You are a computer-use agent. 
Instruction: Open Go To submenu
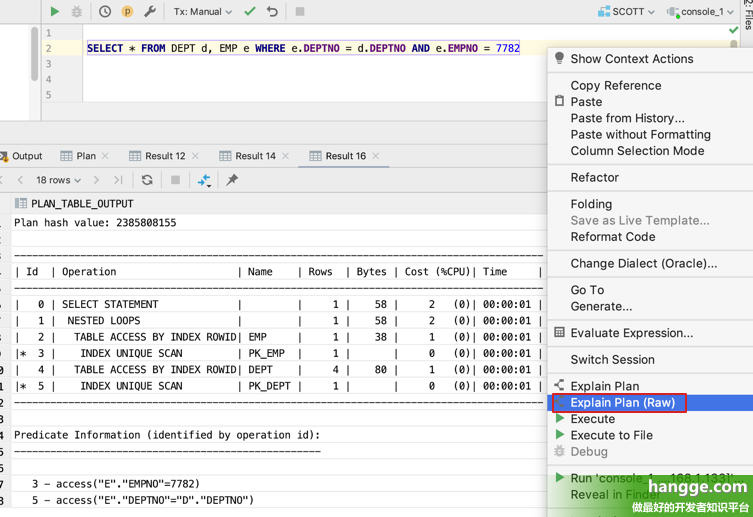tap(650, 290)
